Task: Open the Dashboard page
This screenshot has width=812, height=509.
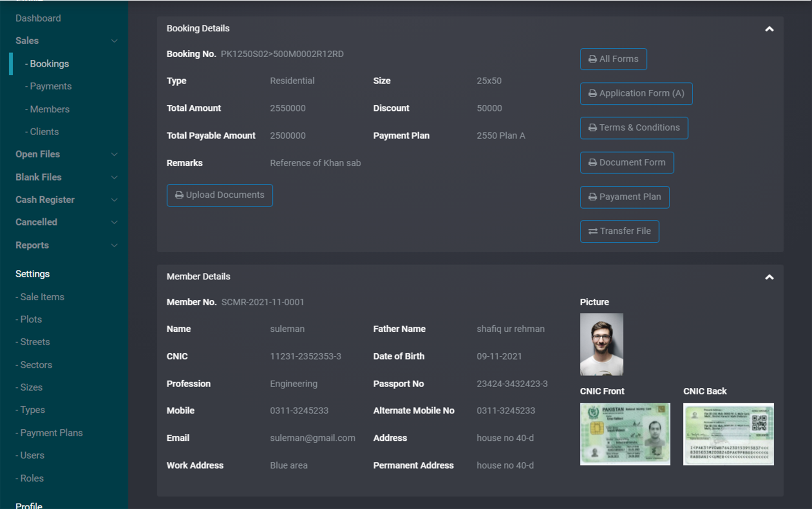Action: (x=38, y=18)
